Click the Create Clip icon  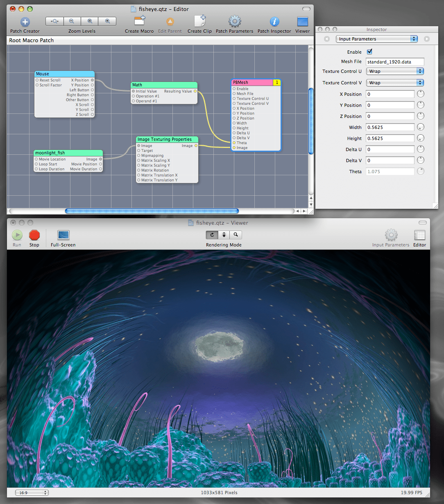pos(199,20)
